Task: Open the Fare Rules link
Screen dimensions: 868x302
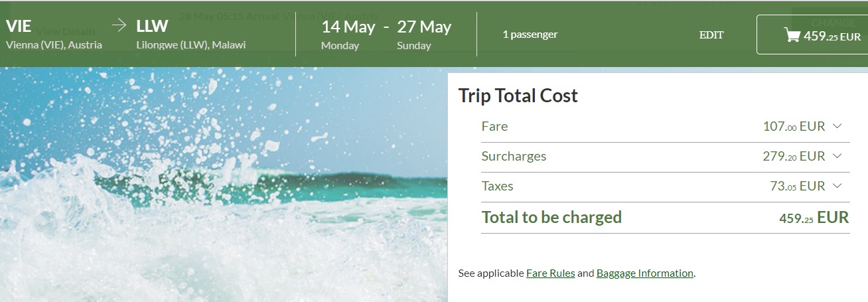Action: [550, 273]
